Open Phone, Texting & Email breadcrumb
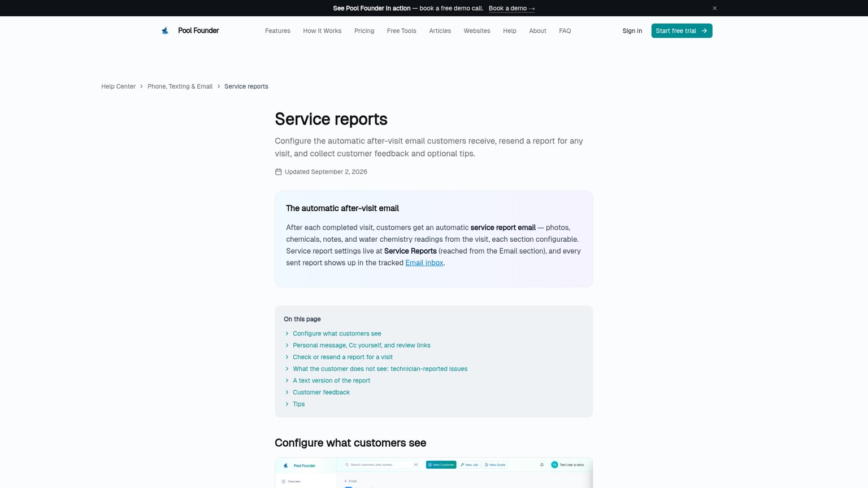This screenshot has height=488, width=868. click(x=180, y=86)
